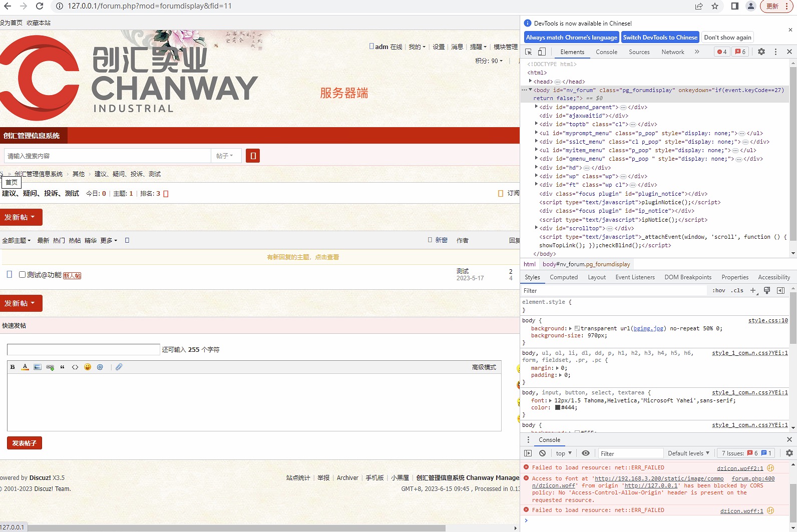Viewport: 797px width, 532px height.
Task: Toggle :hov element state panel
Action: [719, 290]
